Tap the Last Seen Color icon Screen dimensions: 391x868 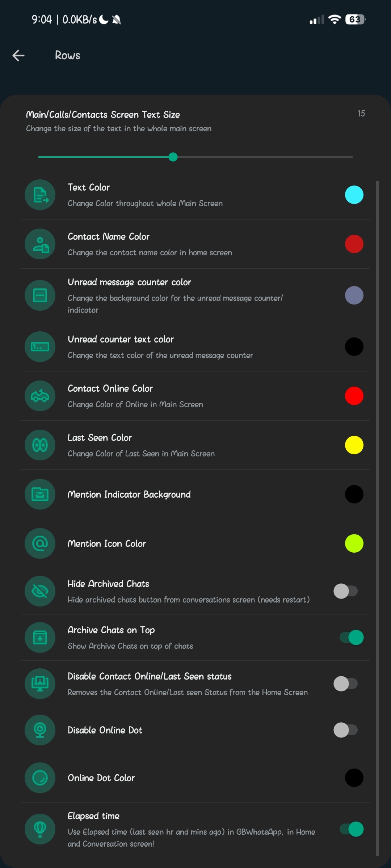click(x=40, y=445)
